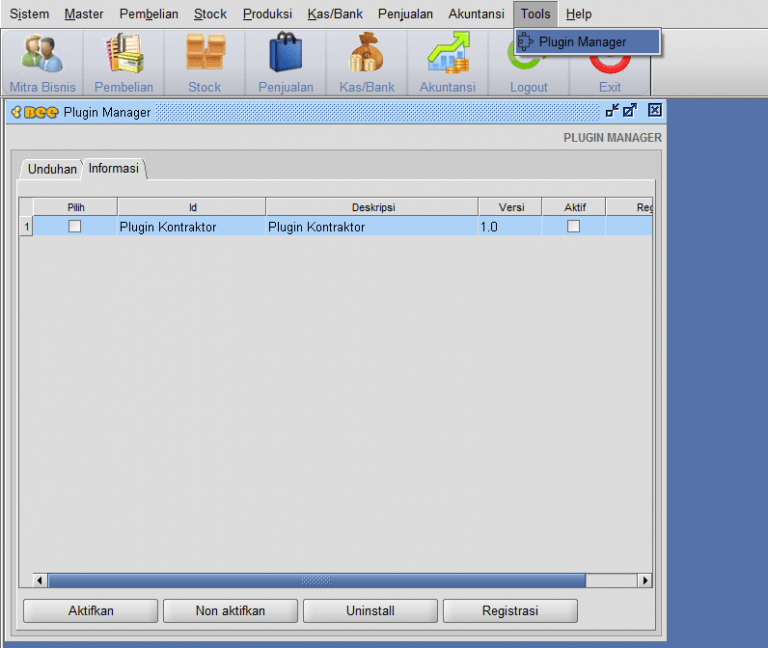Click the Pembelian toolbar icon
Image resolution: width=768 pixels, height=648 pixels.
[x=124, y=55]
